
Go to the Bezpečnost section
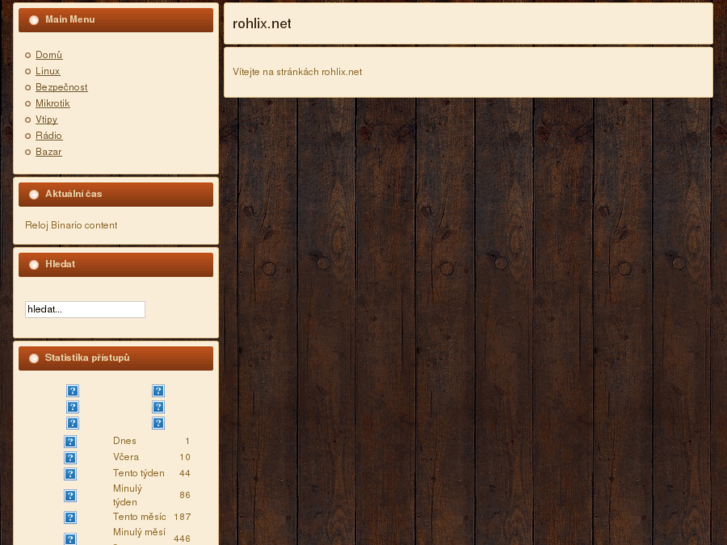[x=62, y=87]
